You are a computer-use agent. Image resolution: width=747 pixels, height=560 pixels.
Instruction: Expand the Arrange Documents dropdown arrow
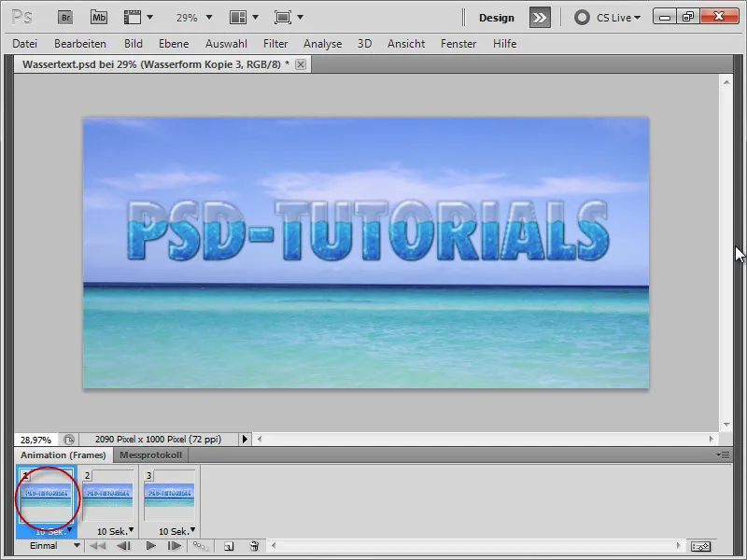pyautogui.click(x=255, y=18)
